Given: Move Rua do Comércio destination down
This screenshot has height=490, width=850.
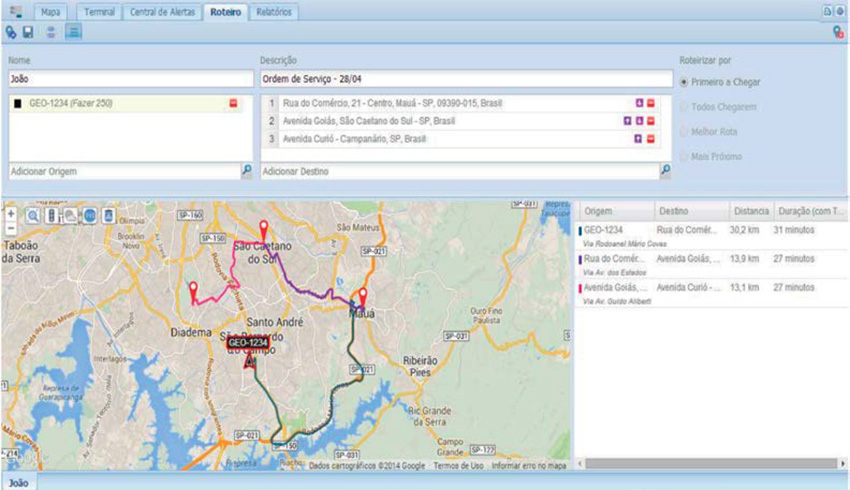Looking at the screenshot, I should (x=639, y=103).
